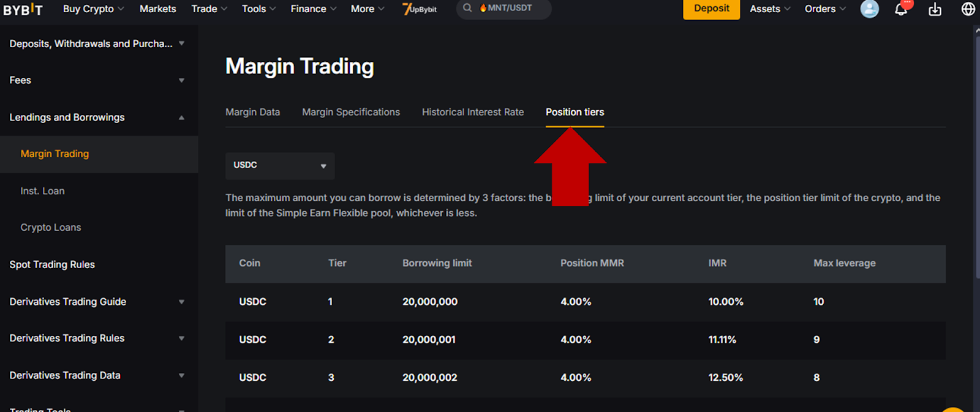Click borrowing limit 20,000,002
The image size is (980, 412).
pos(429,378)
